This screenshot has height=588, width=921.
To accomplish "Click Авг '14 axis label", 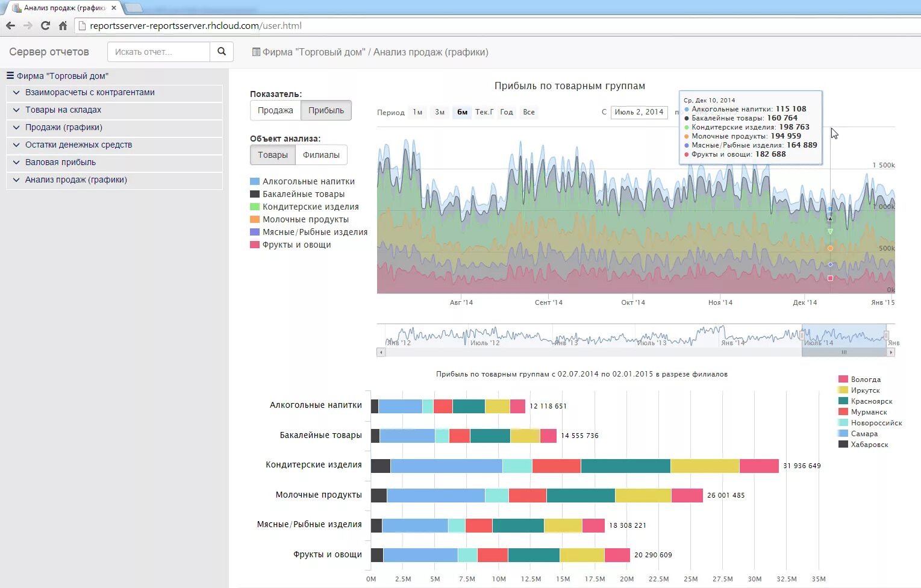I will click(x=461, y=302).
